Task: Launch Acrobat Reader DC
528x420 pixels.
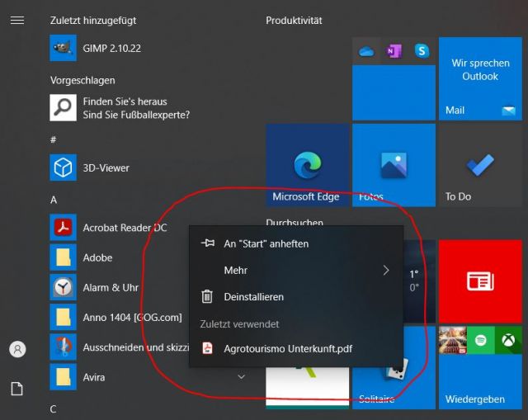Action: (x=108, y=228)
